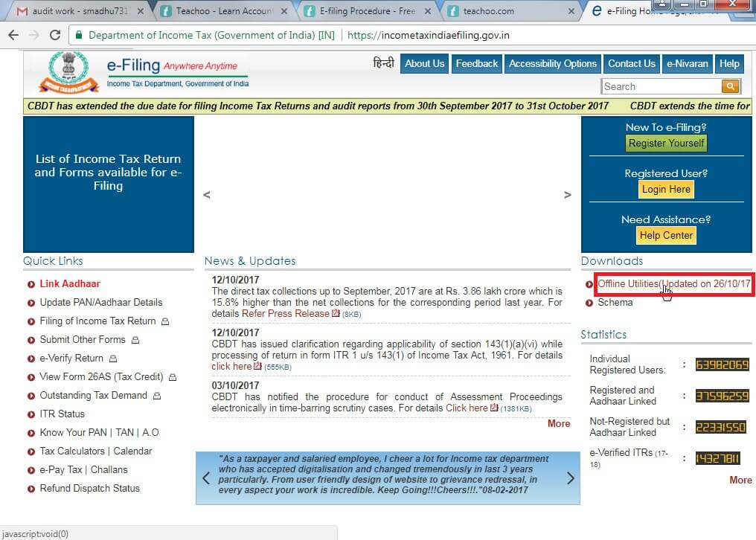Viewport: 756px width, 540px height.
Task: Click the CBDT due date extension ticker
Action: tap(318, 106)
